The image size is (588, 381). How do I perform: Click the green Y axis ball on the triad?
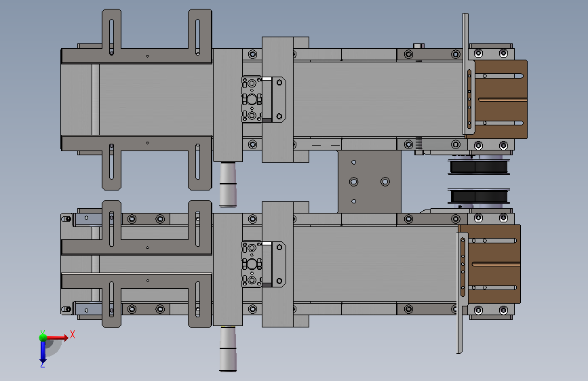(x=43, y=338)
